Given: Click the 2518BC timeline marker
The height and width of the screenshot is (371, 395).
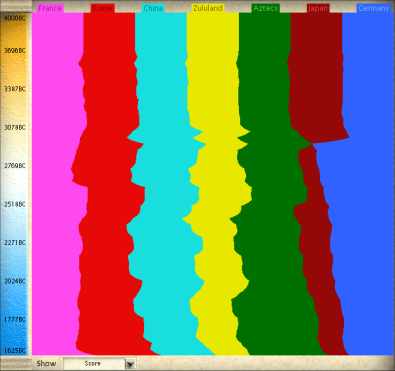Looking at the screenshot, I should pyautogui.click(x=14, y=204).
